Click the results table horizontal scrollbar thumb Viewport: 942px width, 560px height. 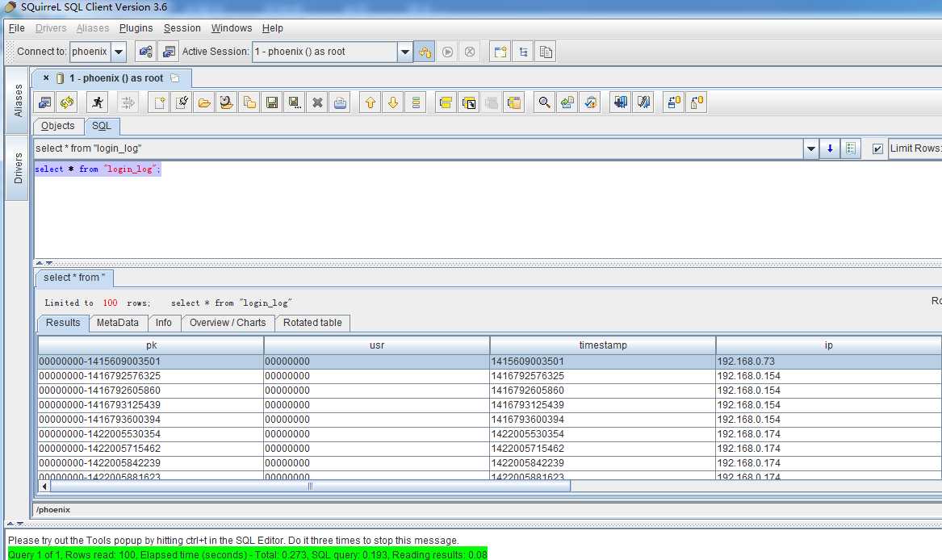click(x=310, y=486)
